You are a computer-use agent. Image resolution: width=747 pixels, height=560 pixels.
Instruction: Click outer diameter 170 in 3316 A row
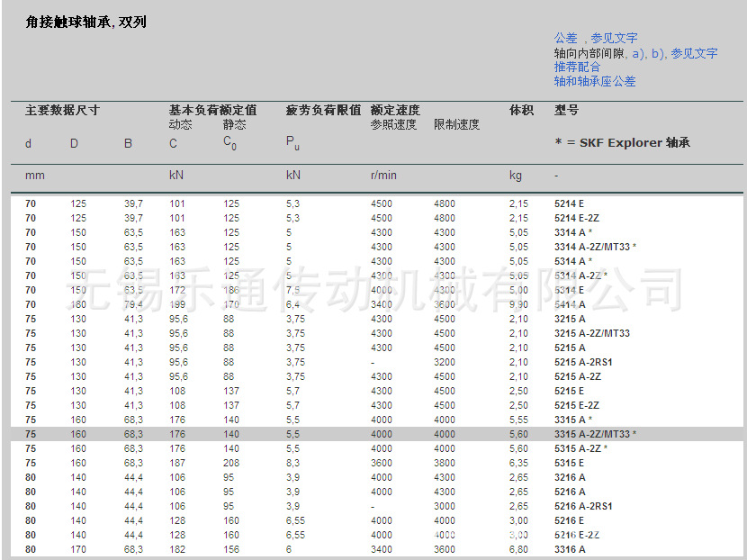tap(78, 549)
